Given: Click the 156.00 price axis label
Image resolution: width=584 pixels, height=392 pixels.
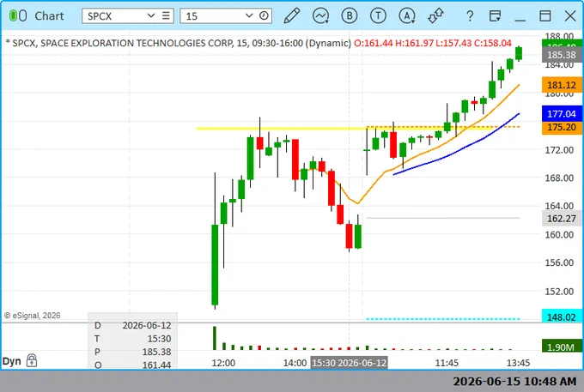Looking at the screenshot, I should (559, 262).
